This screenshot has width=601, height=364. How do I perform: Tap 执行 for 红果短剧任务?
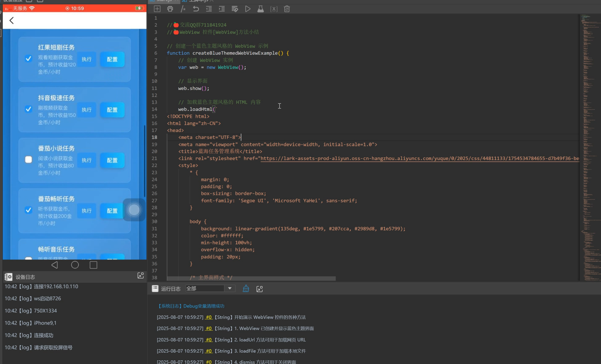pos(87,59)
